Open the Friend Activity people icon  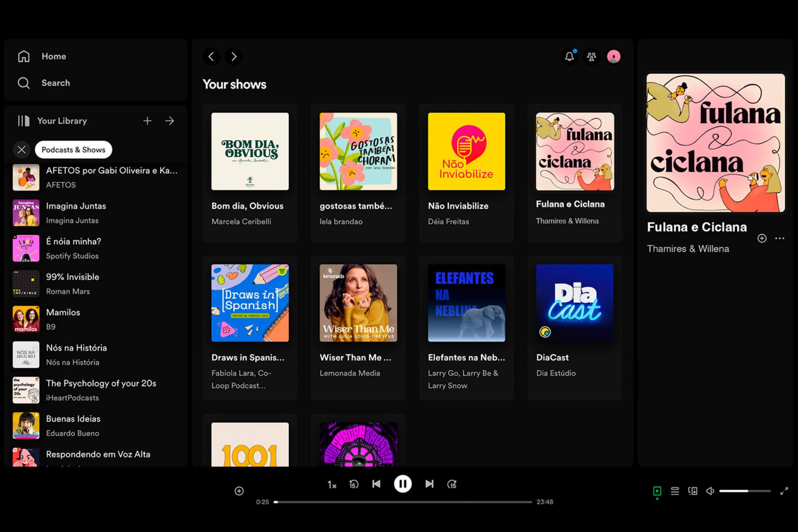click(x=591, y=57)
